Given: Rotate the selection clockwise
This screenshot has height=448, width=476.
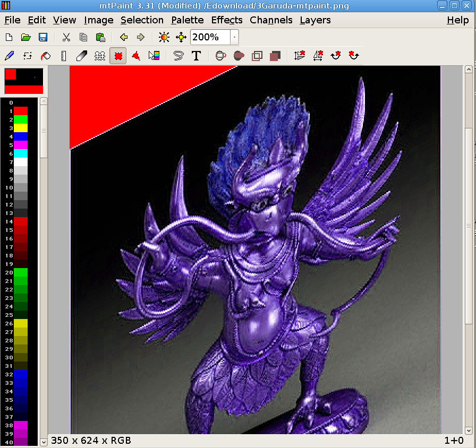Looking at the screenshot, I should [x=336, y=56].
